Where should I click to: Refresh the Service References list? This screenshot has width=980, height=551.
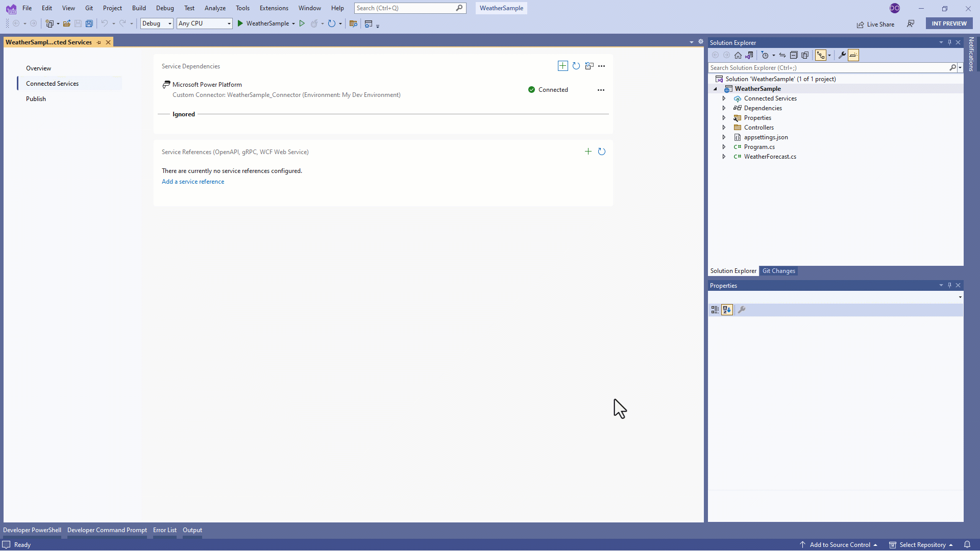(x=602, y=152)
